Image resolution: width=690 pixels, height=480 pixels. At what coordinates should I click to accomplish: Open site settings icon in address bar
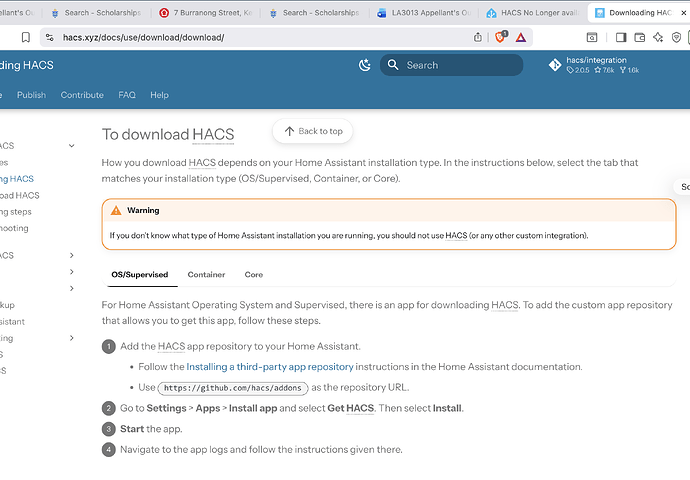tap(50, 37)
